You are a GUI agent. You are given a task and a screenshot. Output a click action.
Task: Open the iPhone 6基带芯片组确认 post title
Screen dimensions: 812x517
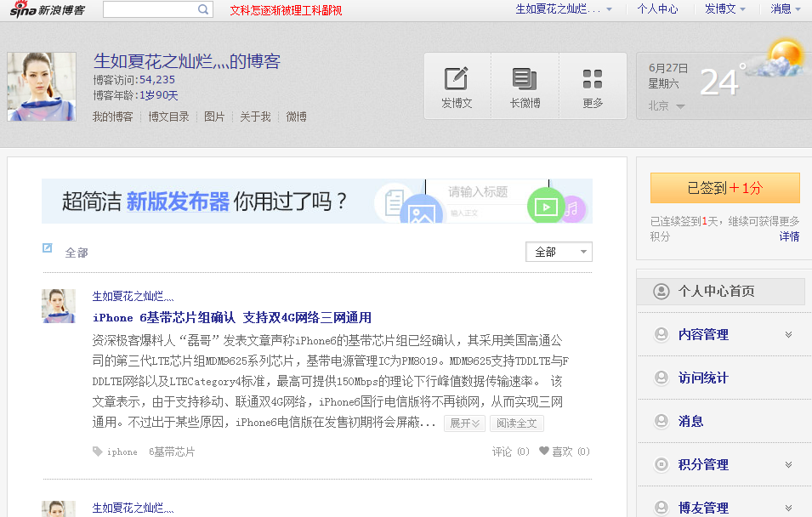[231, 317]
